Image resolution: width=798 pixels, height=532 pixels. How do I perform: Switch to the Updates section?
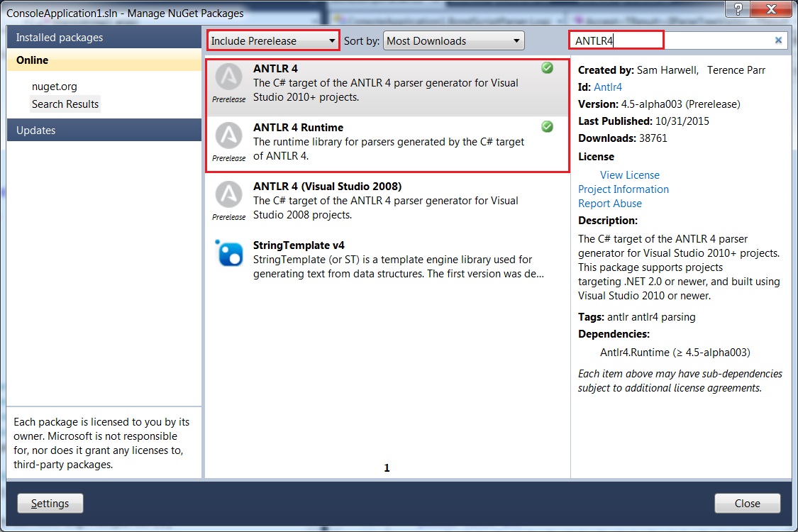pyautogui.click(x=104, y=131)
